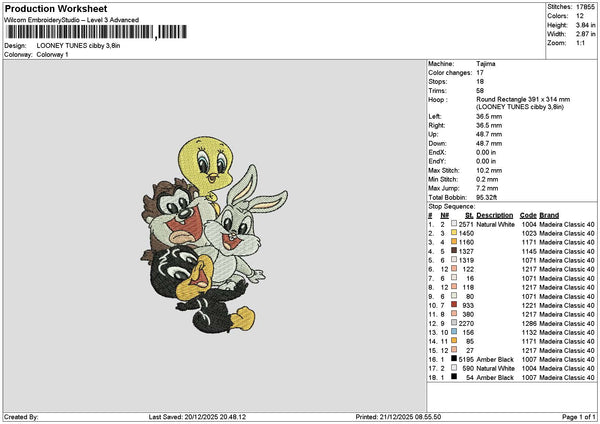The image size is (600, 424).
Task: Click the N# column header
Action: (444, 215)
